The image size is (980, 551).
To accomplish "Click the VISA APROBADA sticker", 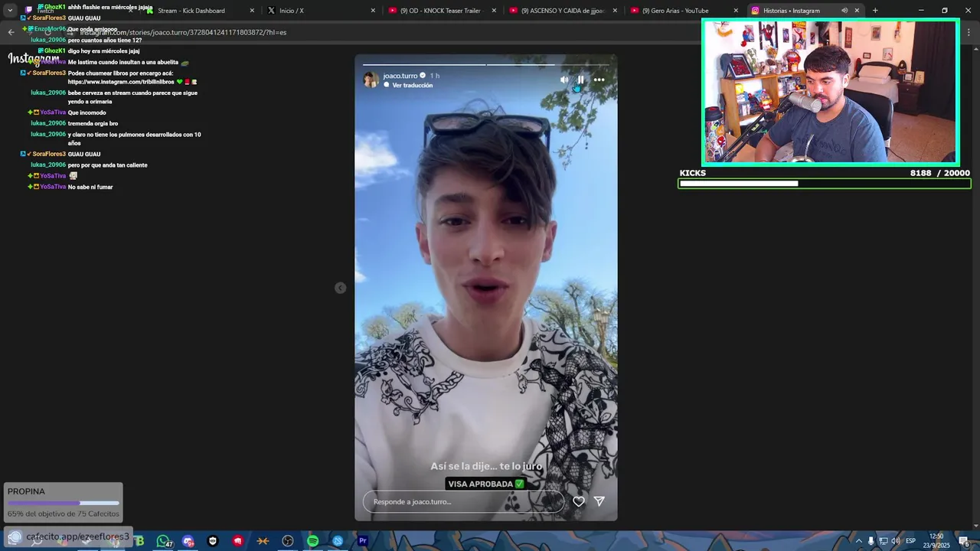I will tap(486, 484).
